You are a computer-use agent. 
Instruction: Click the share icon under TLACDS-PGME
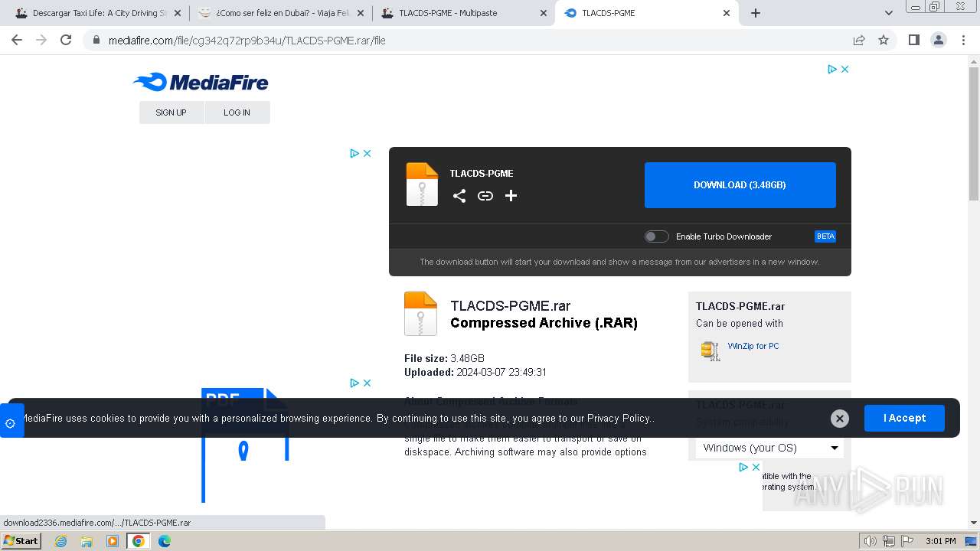[459, 196]
